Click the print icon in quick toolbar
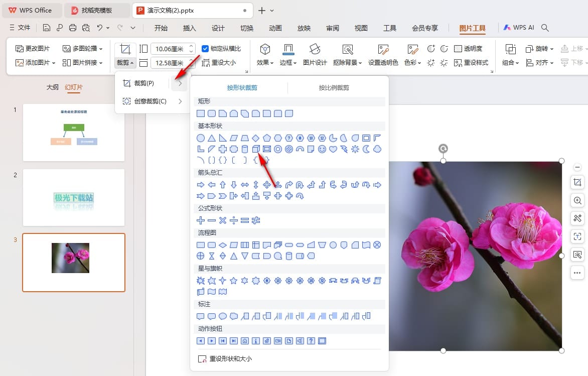The width and height of the screenshot is (588, 376). pos(73,28)
